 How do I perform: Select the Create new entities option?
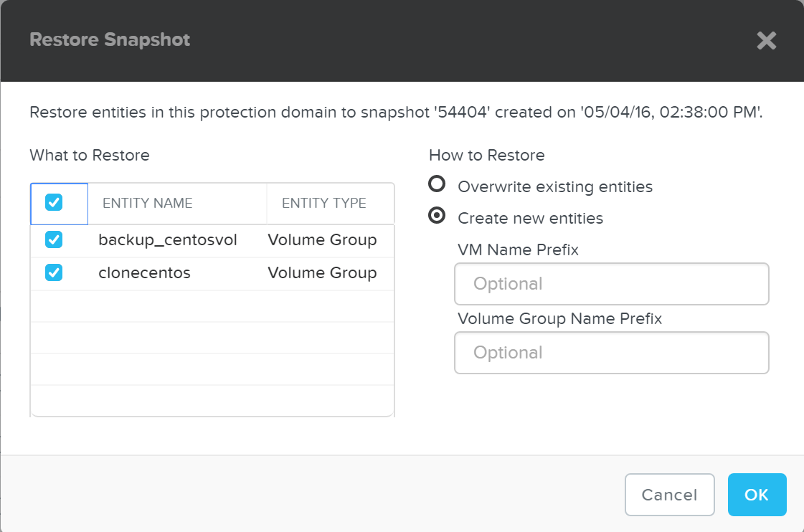pos(437,215)
